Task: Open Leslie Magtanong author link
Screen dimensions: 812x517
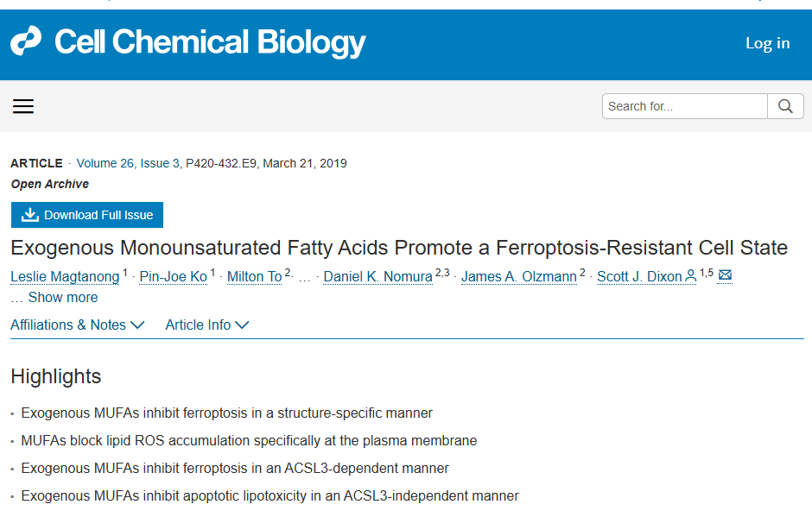Action: [65, 276]
